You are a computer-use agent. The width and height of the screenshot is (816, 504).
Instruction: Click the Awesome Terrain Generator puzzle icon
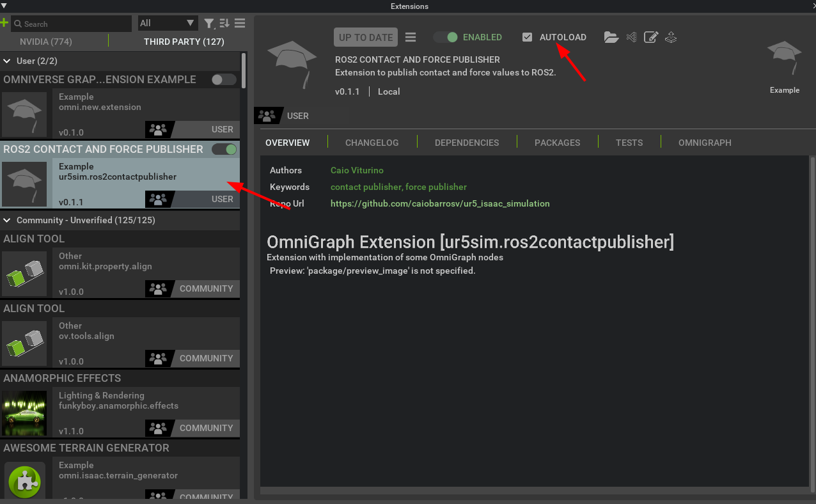(24, 481)
